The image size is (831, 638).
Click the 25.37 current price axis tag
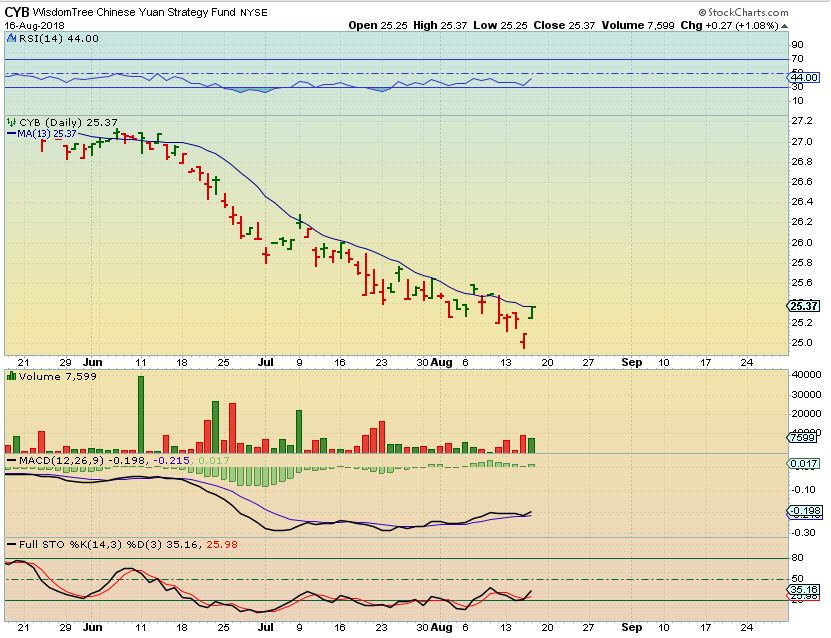coord(804,306)
